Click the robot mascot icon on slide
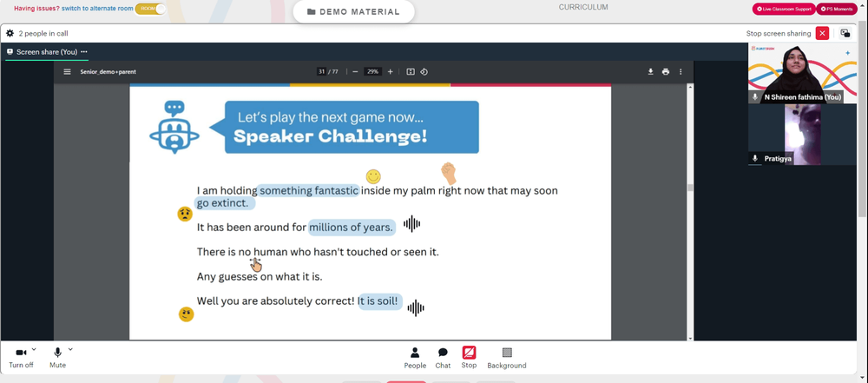Image resolution: width=868 pixels, height=383 pixels. pos(174,128)
